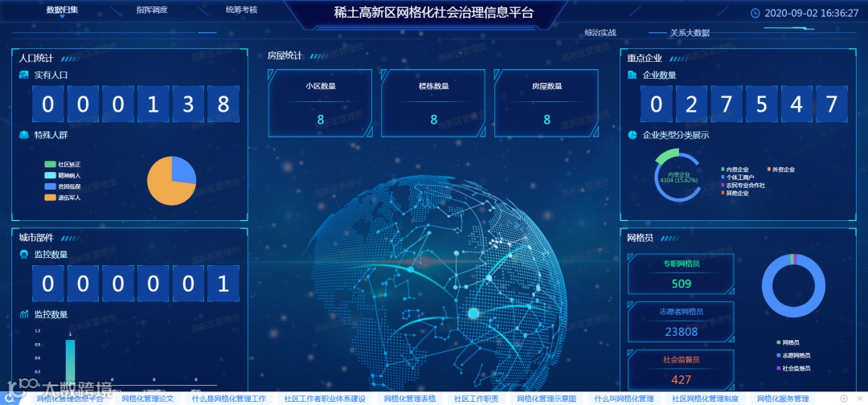Open the 专职网格员 card showing 509
This screenshot has height=405, width=868.
681,274
